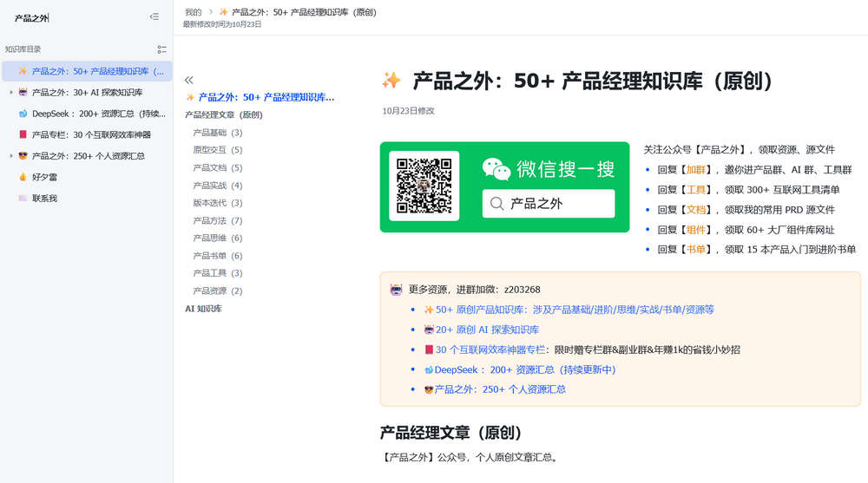The height and width of the screenshot is (483, 868).
Task: Click breadcrumb title 产品之外: 50+ 产品经理知识库
Action: coord(304,12)
